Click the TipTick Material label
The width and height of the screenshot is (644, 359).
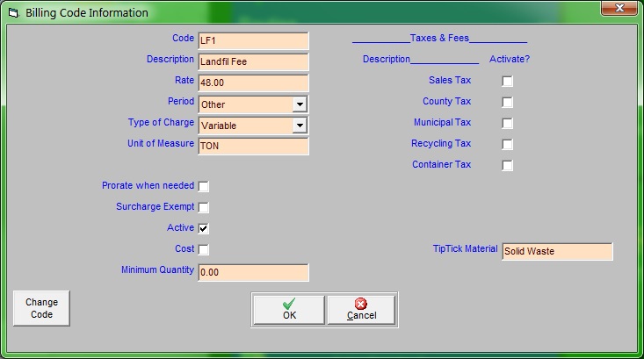(x=465, y=248)
